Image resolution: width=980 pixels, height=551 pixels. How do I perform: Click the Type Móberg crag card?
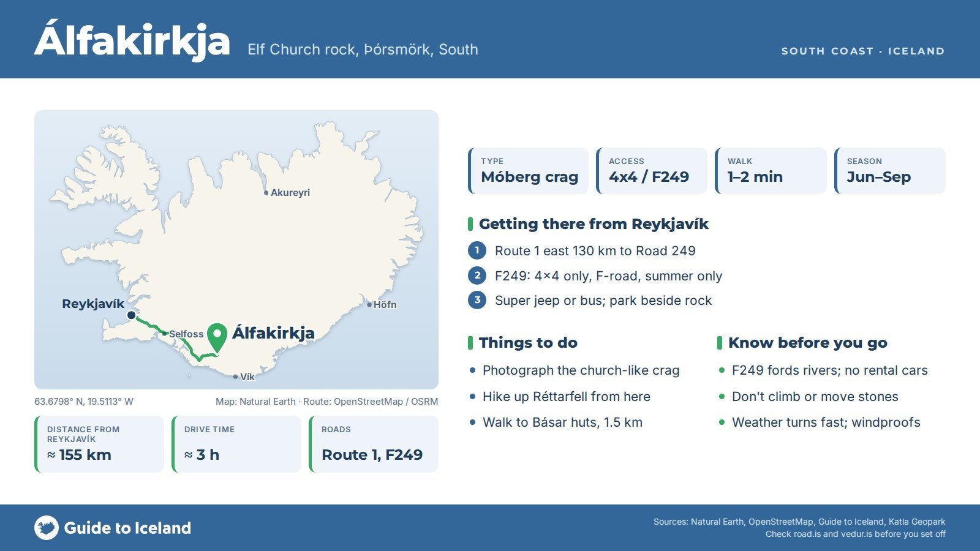[528, 171]
